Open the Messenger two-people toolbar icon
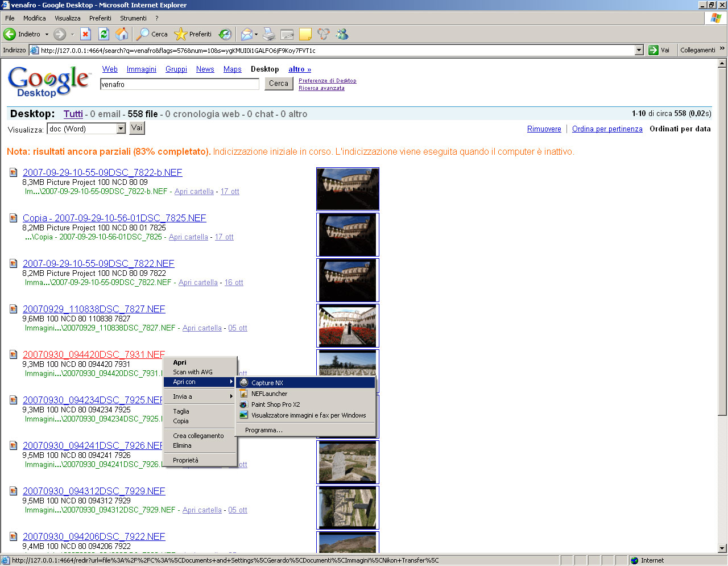 (x=342, y=34)
